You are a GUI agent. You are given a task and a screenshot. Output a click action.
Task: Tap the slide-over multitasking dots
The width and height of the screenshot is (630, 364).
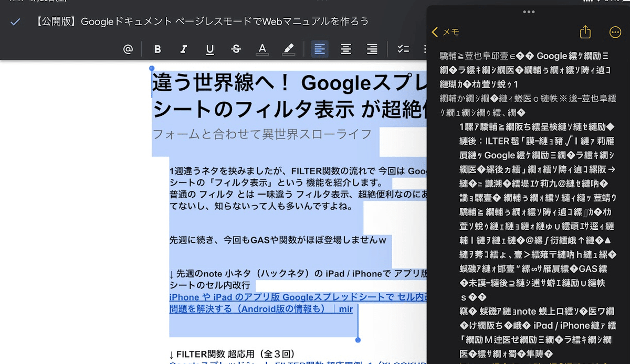click(x=529, y=12)
